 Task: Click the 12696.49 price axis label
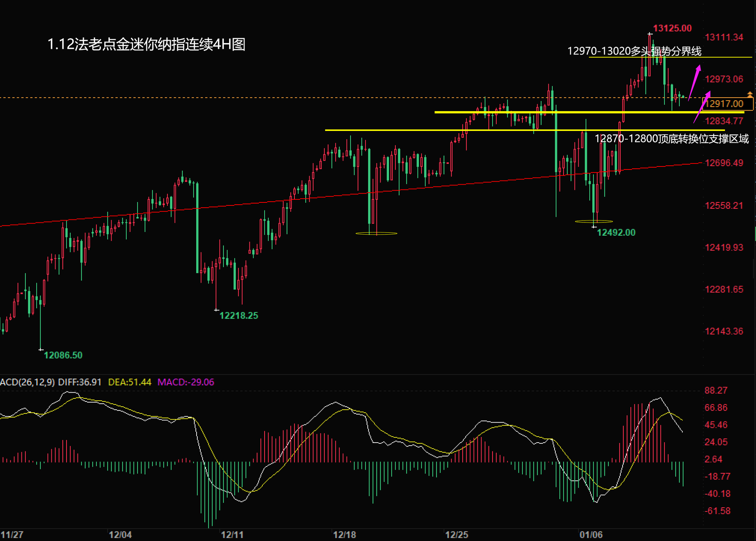coord(724,163)
